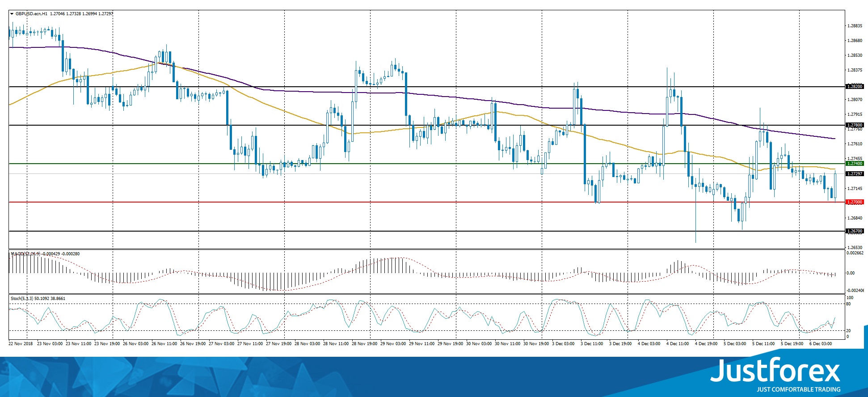Click the '6 Dec 03:00' time label
This screenshot has height=397, width=868.
tap(821, 344)
